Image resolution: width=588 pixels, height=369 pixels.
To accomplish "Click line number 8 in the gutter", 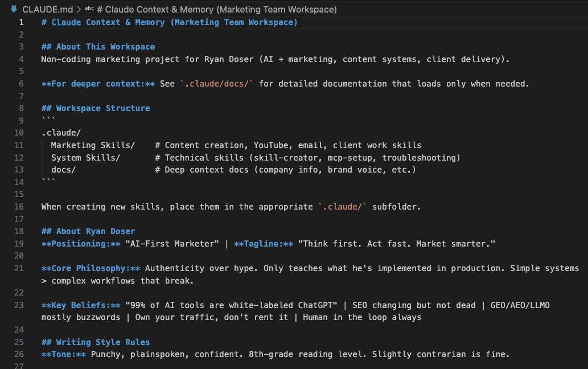I will point(21,108).
